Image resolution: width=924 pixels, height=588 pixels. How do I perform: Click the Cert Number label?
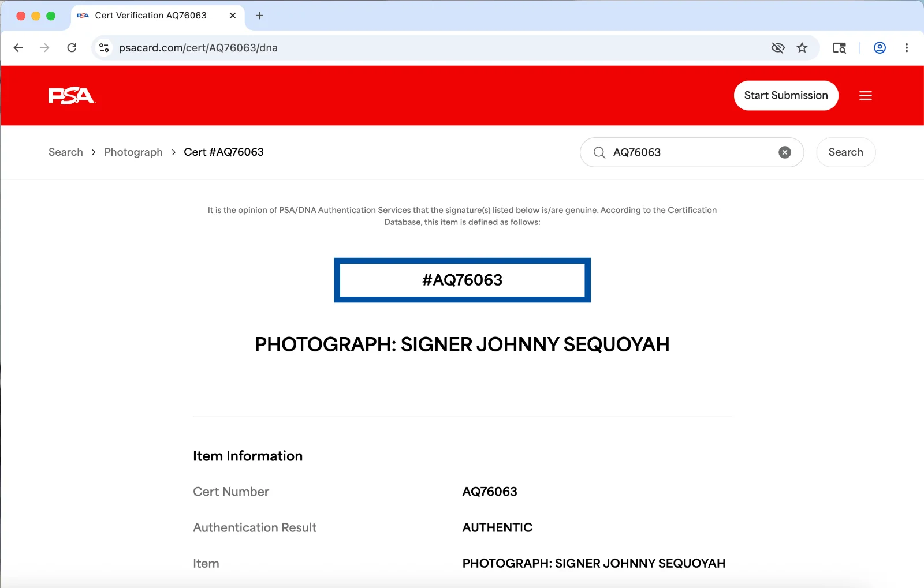pos(231,492)
